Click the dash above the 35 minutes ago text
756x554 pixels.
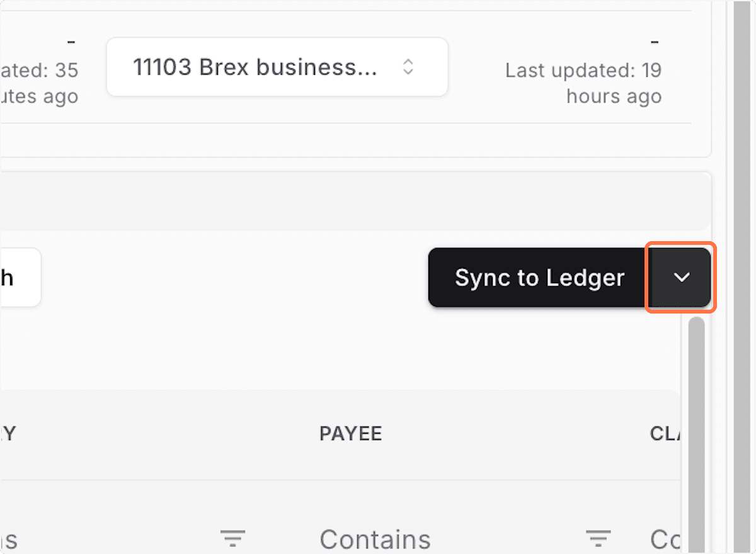71,42
